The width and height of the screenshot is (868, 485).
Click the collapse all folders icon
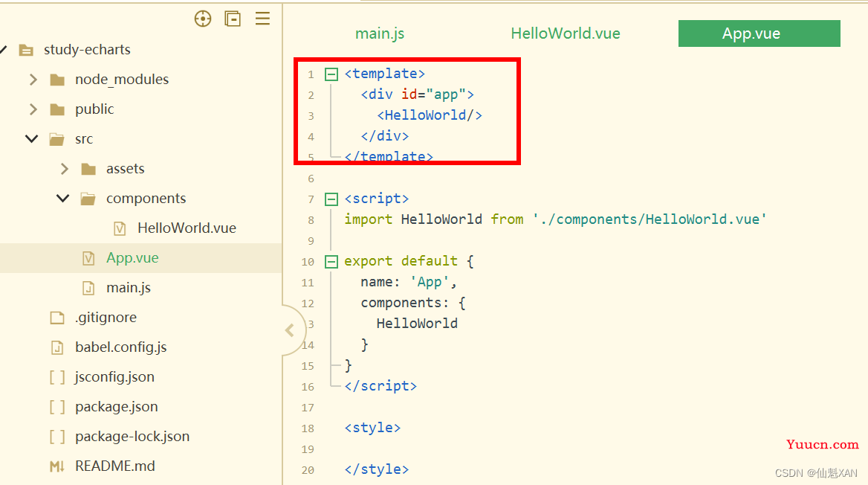233,19
